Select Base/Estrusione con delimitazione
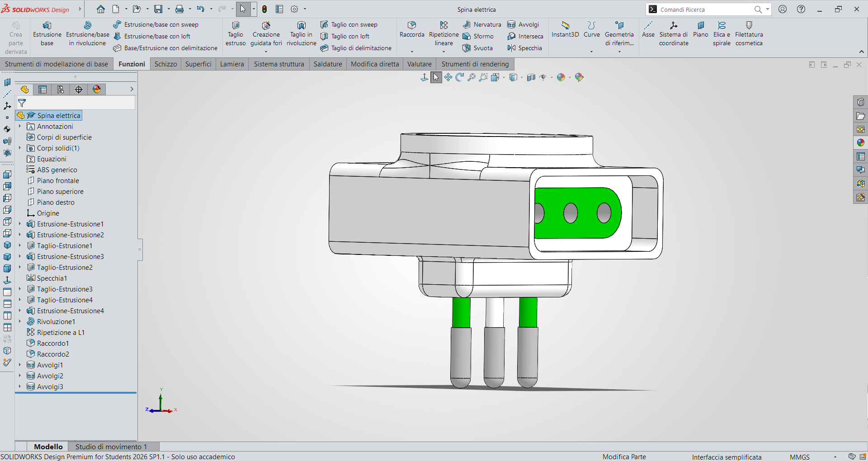 click(x=165, y=48)
